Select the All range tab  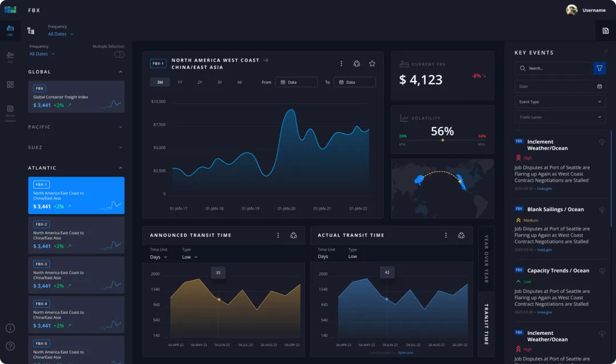click(x=239, y=82)
